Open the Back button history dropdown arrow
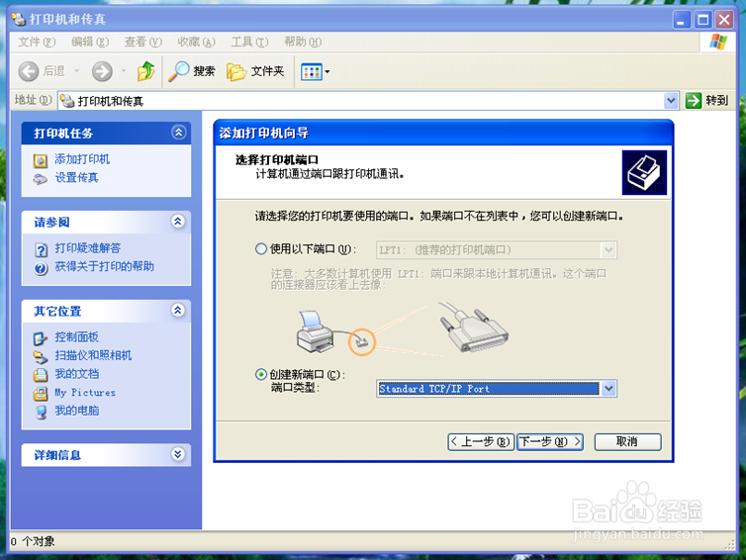 pos(76,71)
